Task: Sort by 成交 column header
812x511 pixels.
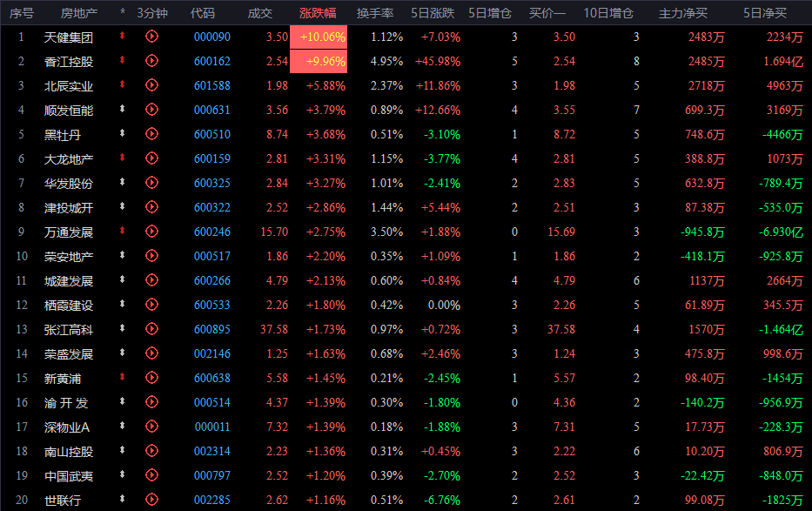Action: coord(260,13)
